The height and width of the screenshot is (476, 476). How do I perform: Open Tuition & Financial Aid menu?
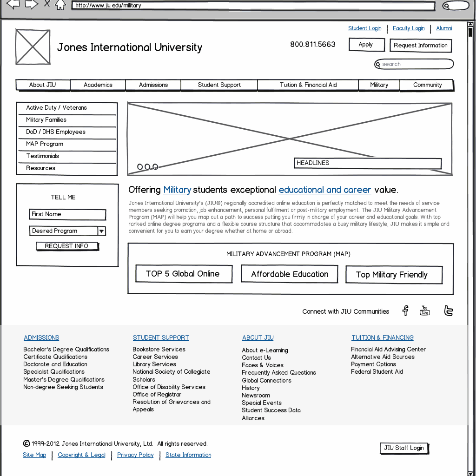coord(308,85)
